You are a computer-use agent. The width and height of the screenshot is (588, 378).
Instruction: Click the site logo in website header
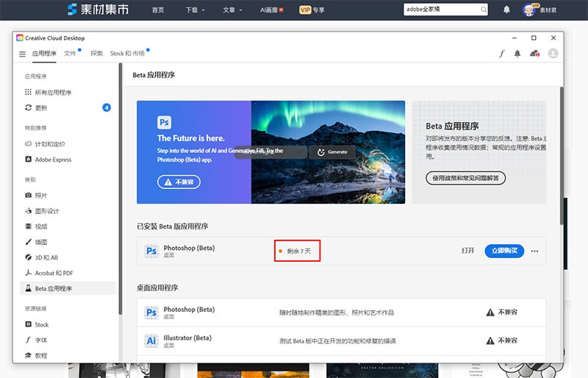(x=98, y=10)
